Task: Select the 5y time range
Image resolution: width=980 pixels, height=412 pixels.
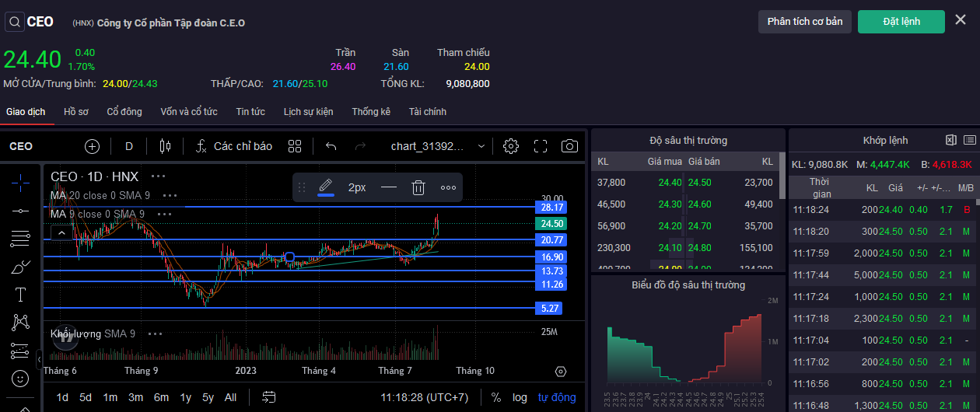Action: coord(208,397)
